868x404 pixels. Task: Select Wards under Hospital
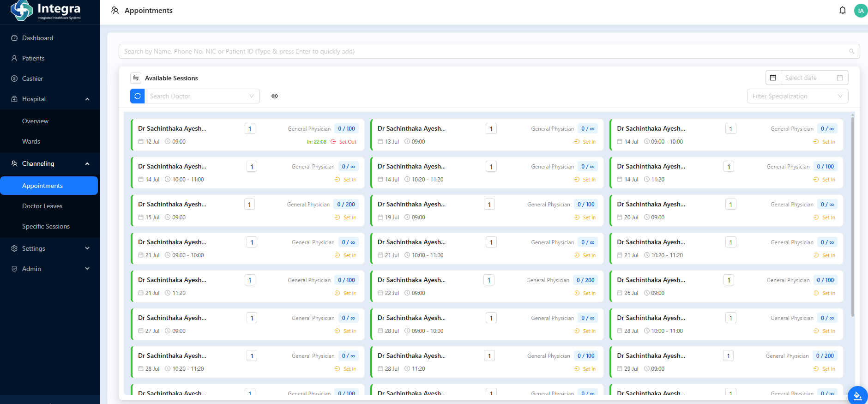(x=50, y=141)
